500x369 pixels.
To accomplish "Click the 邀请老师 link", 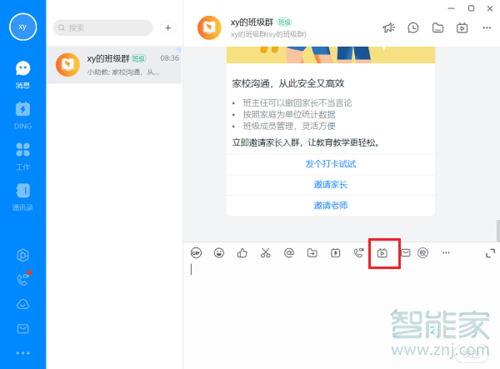I will (x=331, y=205).
